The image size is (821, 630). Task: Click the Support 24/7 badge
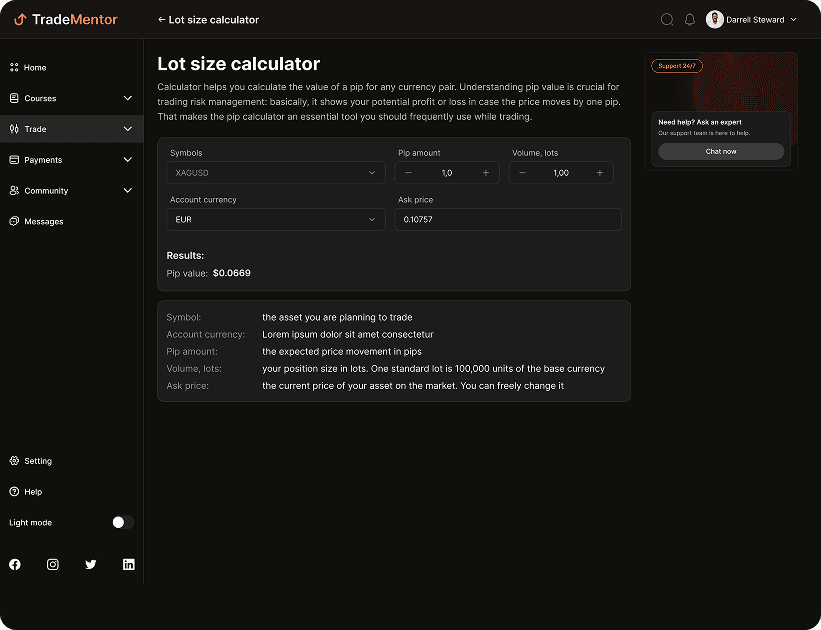point(677,65)
